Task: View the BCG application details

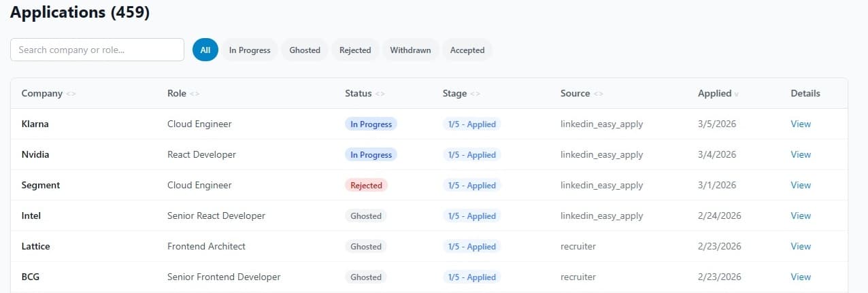Action: (x=801, y=277)
